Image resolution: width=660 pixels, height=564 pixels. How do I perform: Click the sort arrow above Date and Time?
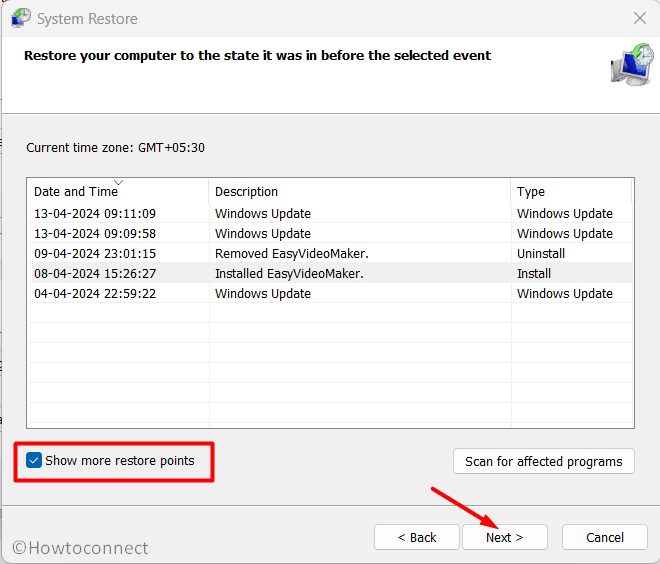point(118,182)
